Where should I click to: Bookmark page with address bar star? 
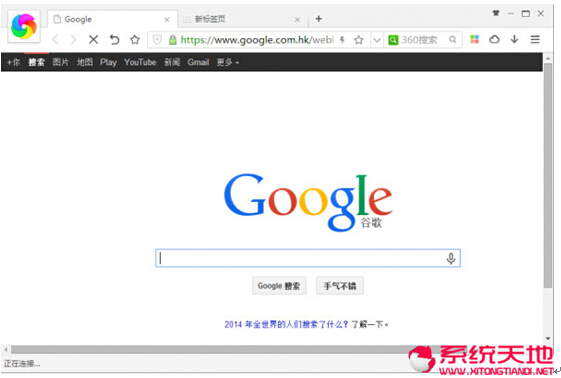click(358, 40)
